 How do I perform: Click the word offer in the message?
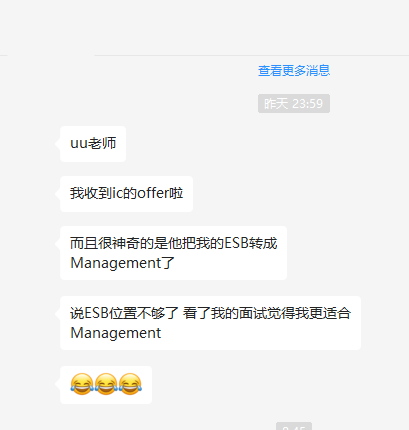(x=153, y=193)
